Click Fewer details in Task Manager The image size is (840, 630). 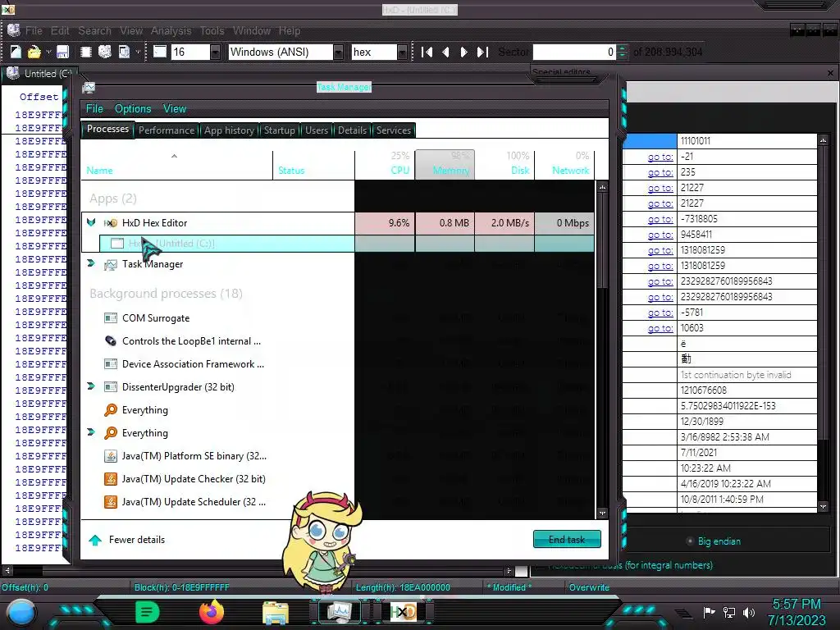click(127, 540)
